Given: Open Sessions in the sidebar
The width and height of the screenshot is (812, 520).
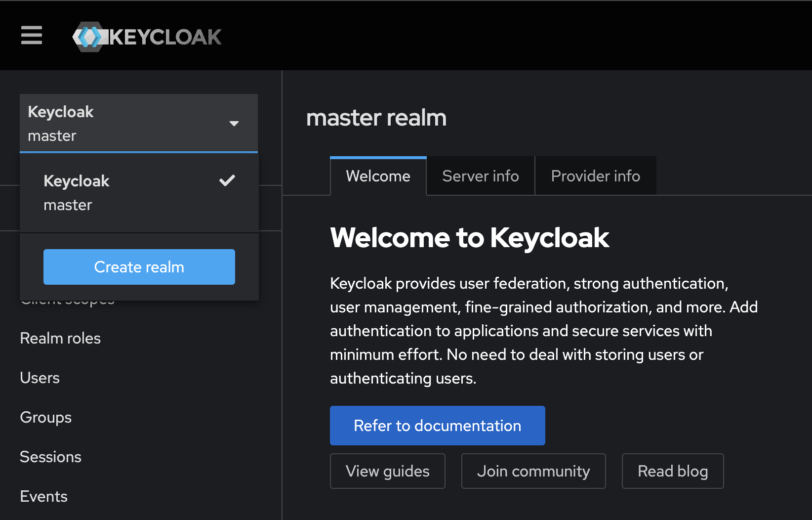Looking at the screenshot, I should point(50,457).
